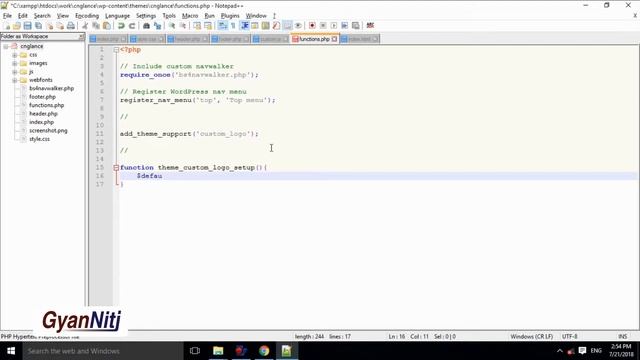Click the Close document toolbar icon

pyautogui.click(x=49, y=26)
